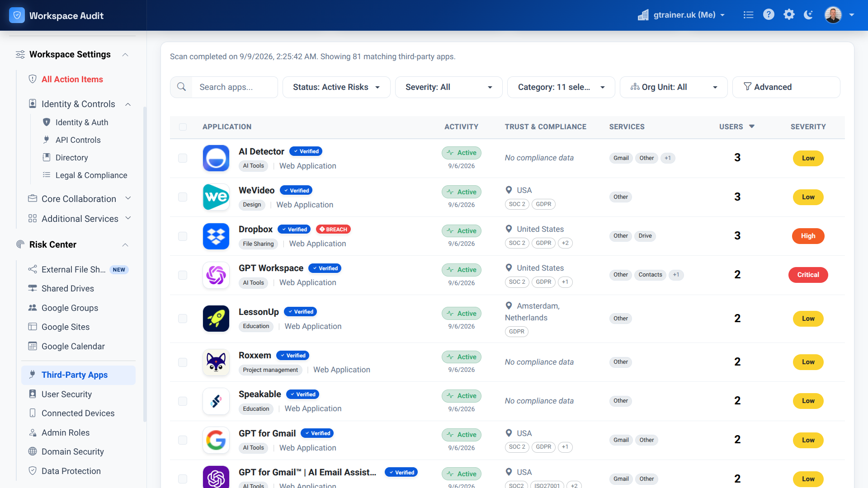Open Legal & Compliance page

pos(91,175)
